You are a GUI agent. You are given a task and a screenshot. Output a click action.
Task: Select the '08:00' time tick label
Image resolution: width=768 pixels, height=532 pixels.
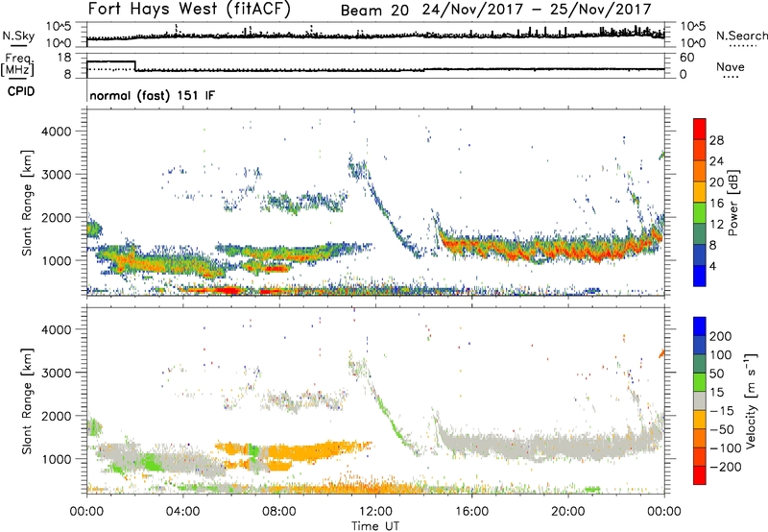[x=279, y=512]
